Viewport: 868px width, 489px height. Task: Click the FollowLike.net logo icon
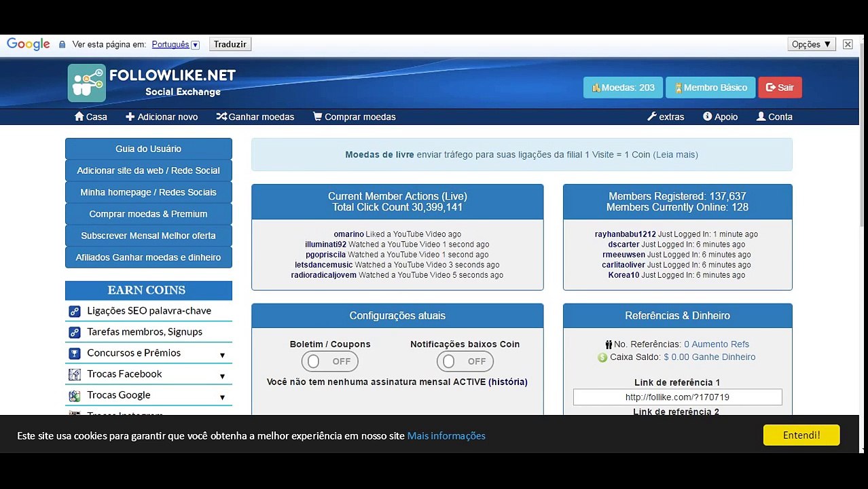(x=86, y=83)
